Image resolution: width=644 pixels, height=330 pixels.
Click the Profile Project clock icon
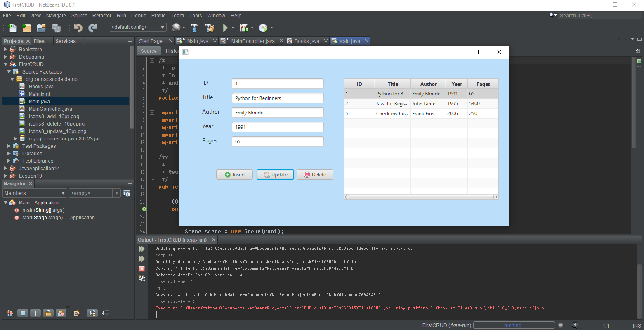263,28
